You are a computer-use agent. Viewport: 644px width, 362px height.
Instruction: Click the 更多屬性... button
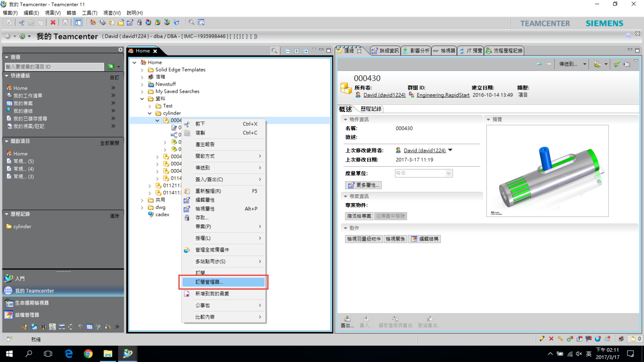(363, 185)
